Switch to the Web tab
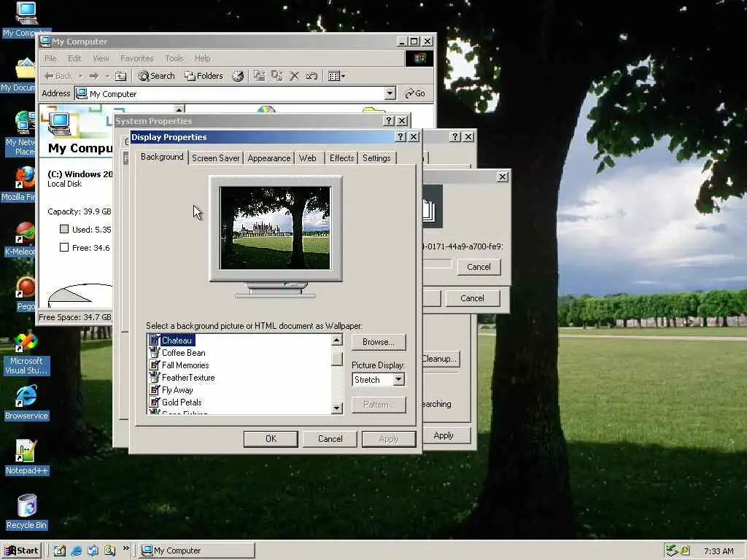The width and height of the screenshot is (747, 560). [308, 158]
